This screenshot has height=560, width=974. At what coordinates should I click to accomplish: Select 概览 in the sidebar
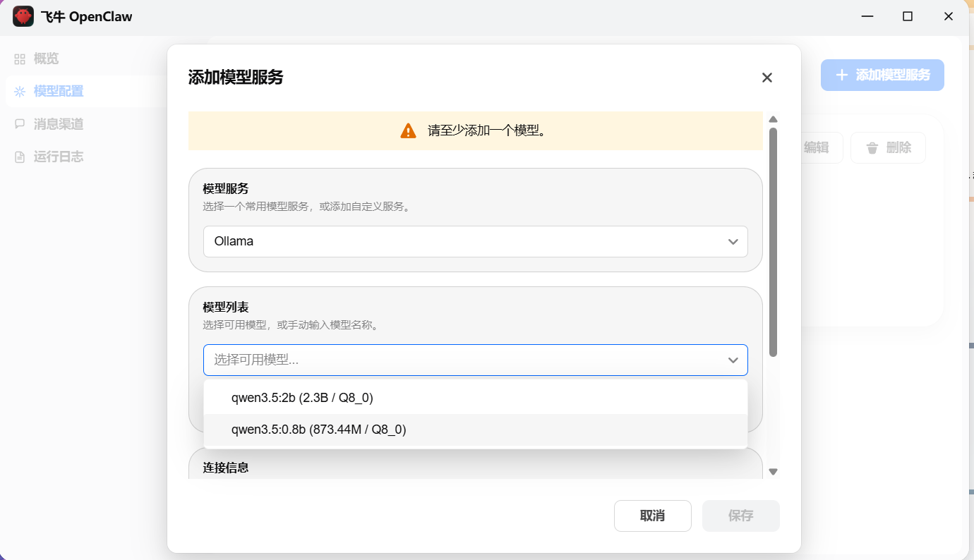pyautogui.click(x=46, y=59)
